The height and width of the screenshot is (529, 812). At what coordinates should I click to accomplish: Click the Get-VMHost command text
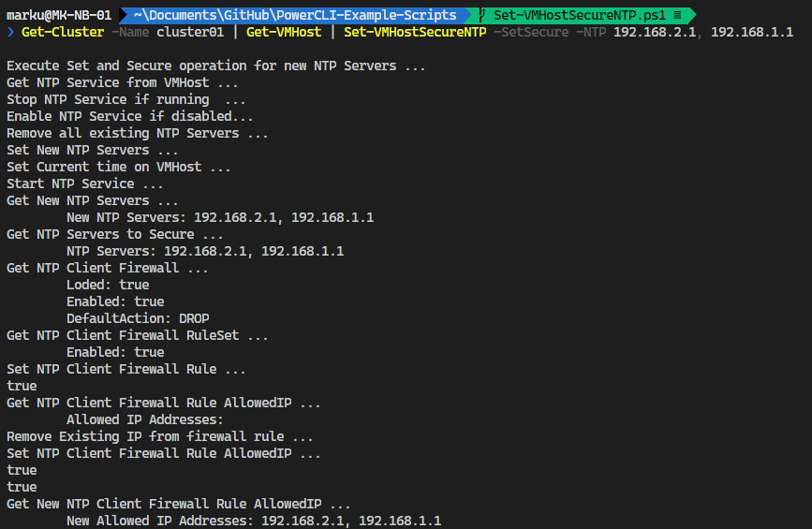(284, 32)
